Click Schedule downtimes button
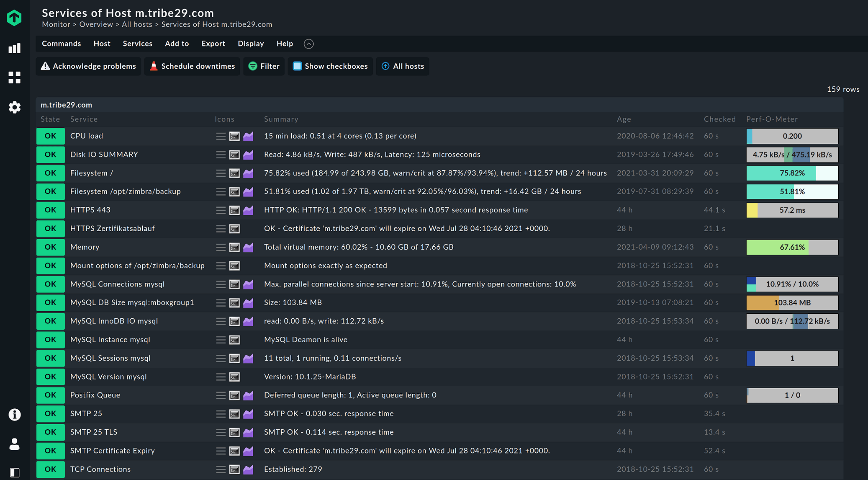 (192, 66)
